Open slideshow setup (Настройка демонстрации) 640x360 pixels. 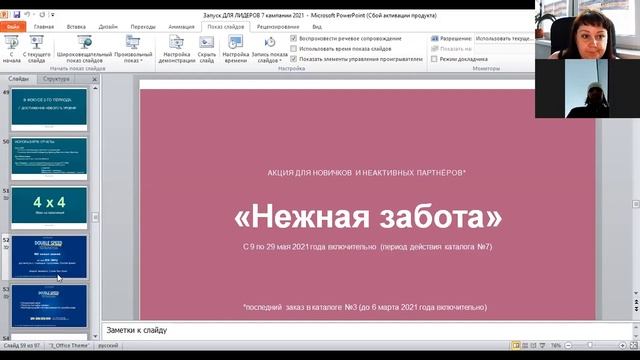[177, 49]
